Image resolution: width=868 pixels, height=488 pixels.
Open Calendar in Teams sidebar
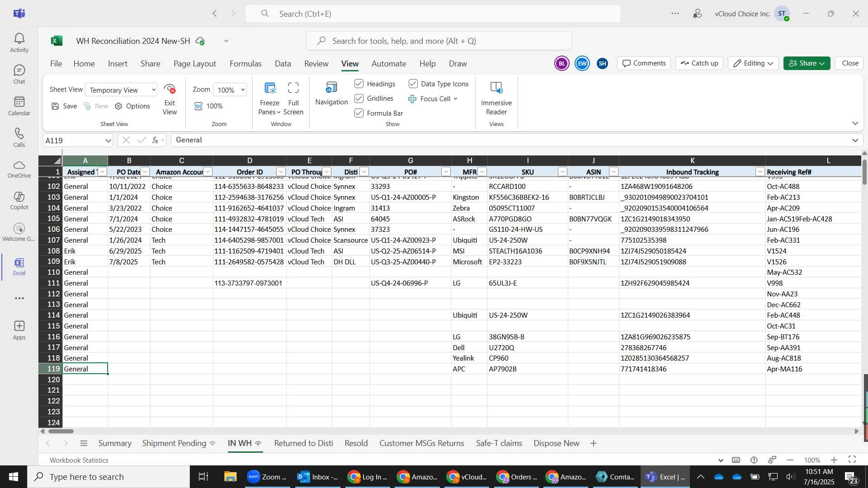[19, 106]
